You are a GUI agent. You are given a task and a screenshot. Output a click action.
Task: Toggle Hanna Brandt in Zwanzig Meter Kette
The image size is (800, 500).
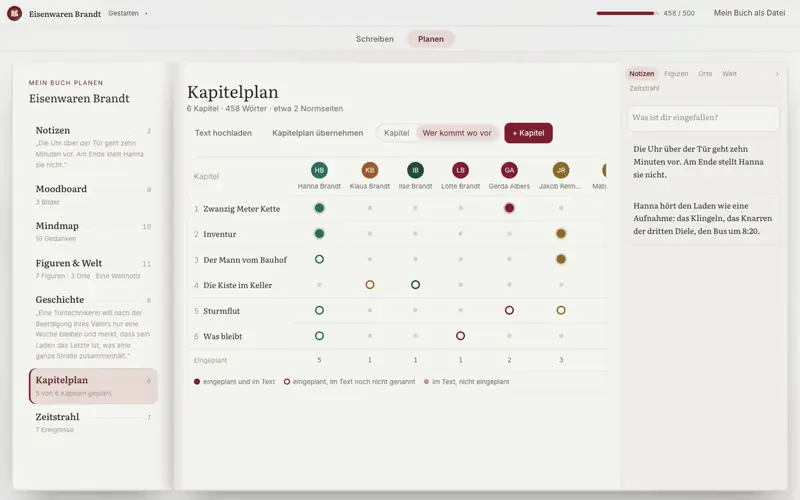pos(319,208)
